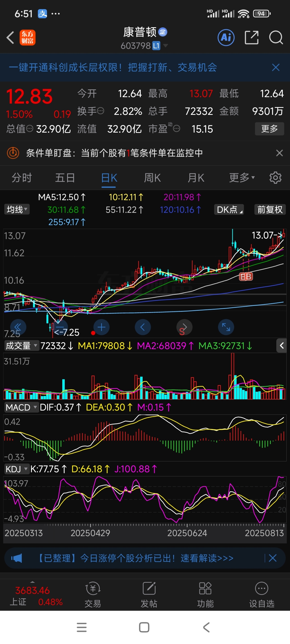Close the blue 科创成长层 banner

(276, 67)
